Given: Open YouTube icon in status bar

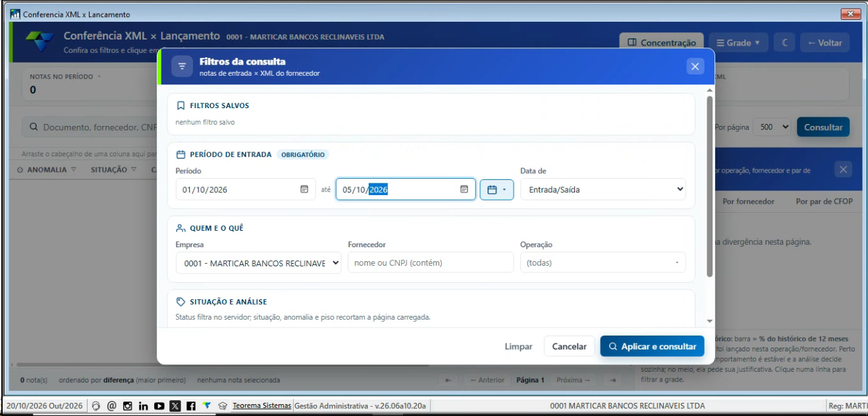Looking at the screenshot, I should click(x=159, y=406).
